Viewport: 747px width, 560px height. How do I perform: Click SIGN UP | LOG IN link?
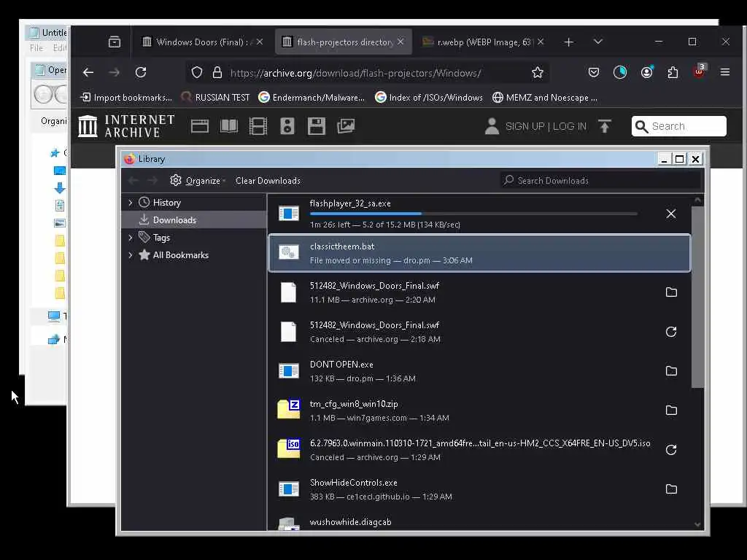coord(546,126)
